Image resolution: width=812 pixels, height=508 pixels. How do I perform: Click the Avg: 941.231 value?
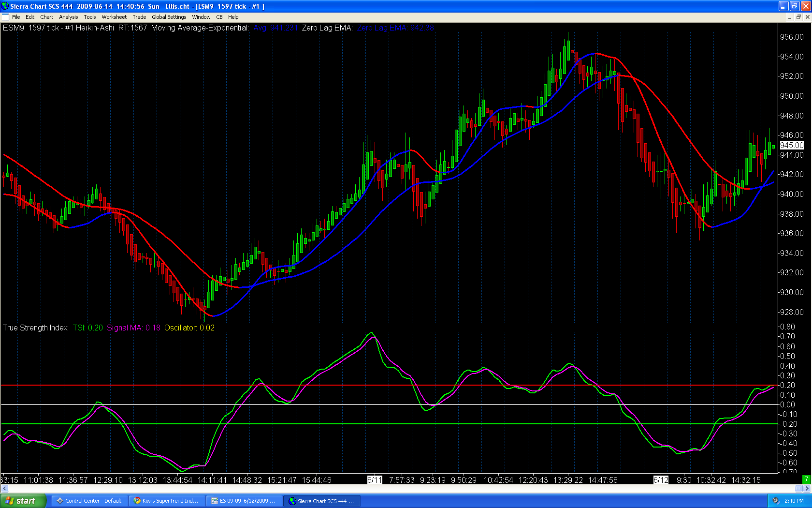tap(275, 28)
